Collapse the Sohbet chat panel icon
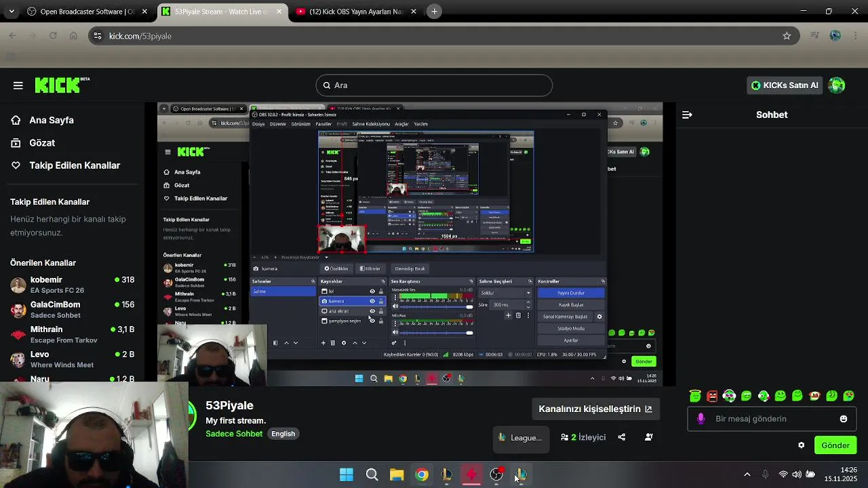 tap(687, 115)
